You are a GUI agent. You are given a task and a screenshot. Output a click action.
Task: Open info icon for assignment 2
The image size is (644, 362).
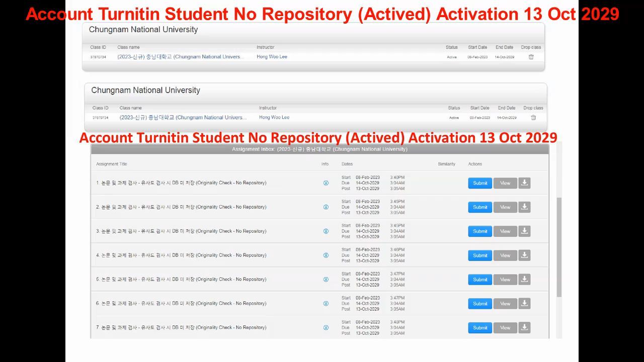[x=326, y=207]
